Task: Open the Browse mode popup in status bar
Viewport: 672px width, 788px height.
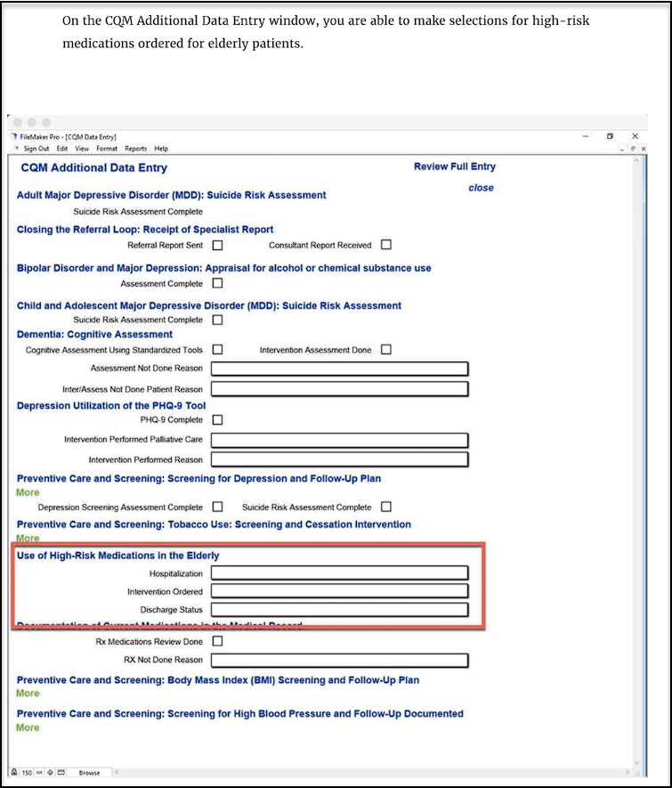Action: coord(89,773)
